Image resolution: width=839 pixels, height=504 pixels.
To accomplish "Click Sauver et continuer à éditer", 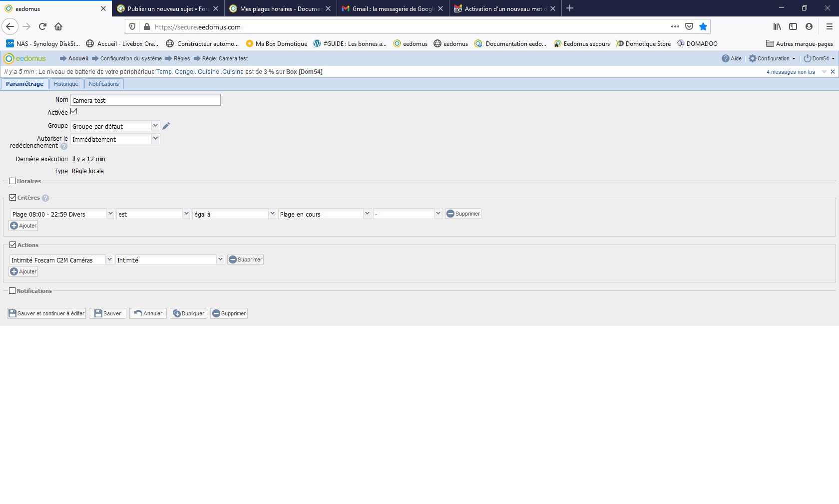I will coord(46,313).
